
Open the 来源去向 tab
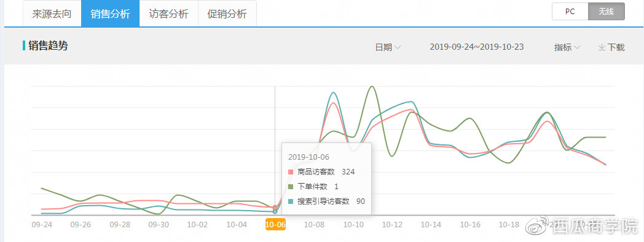(52, 14)
